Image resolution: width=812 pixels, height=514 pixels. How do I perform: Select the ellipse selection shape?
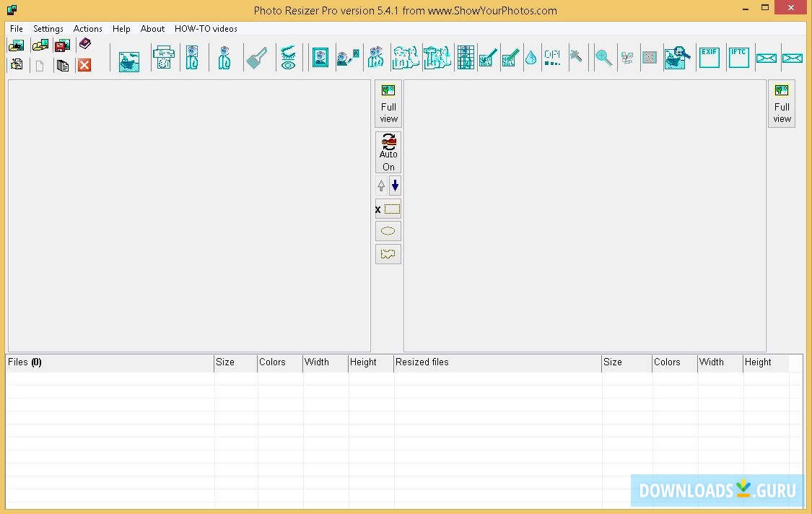(388, 231)
